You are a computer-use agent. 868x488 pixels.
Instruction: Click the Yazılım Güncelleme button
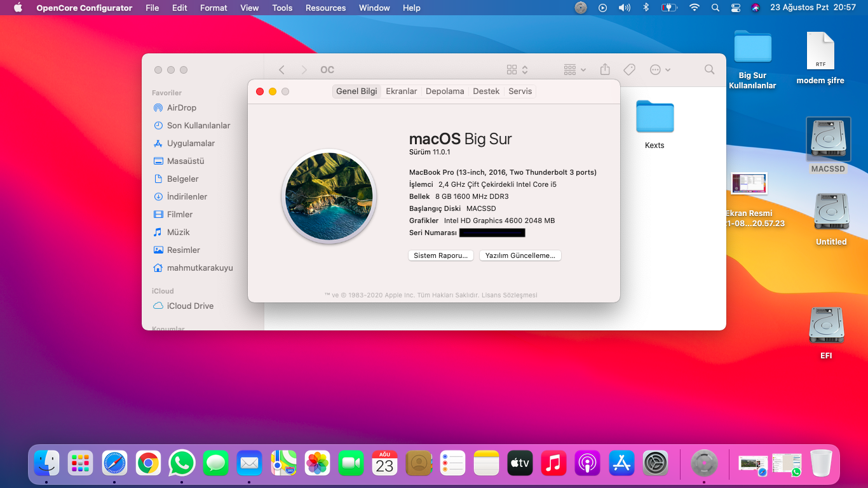[520, 255]
